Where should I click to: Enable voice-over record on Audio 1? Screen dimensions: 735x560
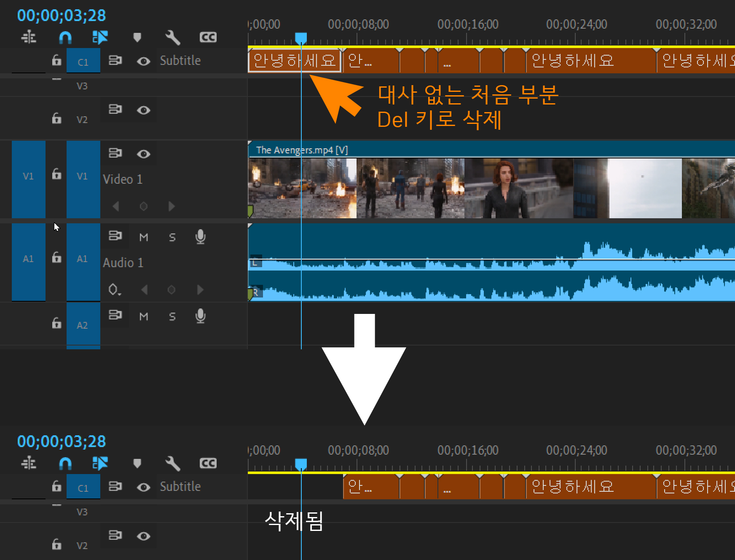(201, 237)
